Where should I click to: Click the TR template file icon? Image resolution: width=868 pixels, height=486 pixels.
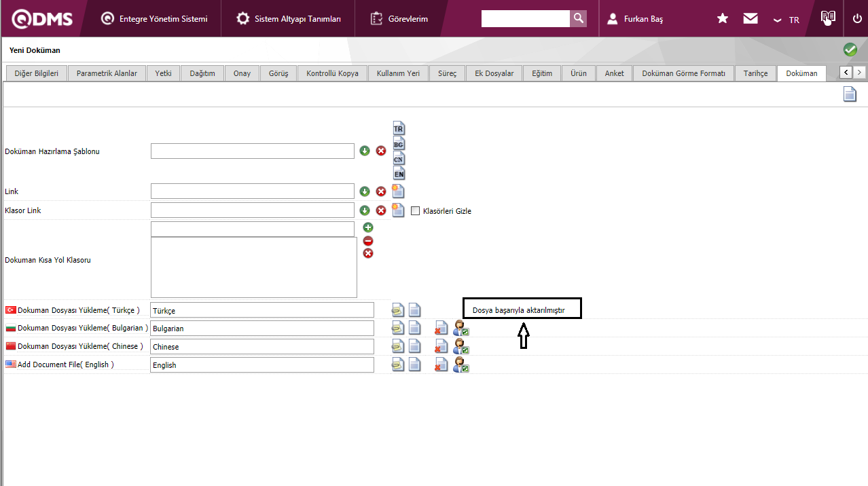pyautogui.click(x=399, y=128)
